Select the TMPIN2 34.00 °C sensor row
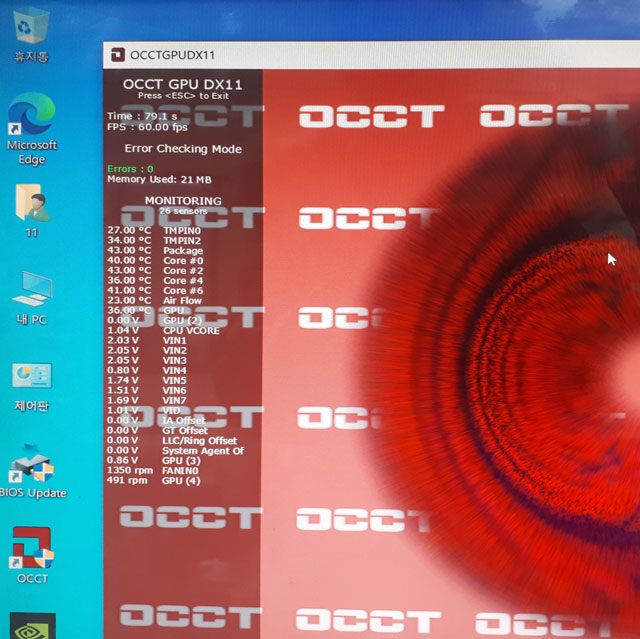This screenshot has height=639, width=640. coord(154,241)
